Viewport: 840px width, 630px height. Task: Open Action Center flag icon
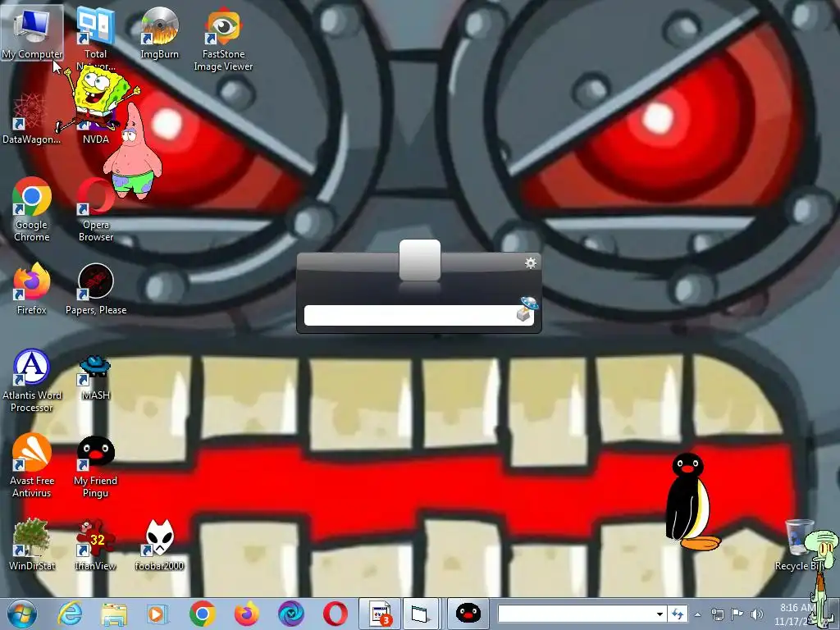(737, 614)
